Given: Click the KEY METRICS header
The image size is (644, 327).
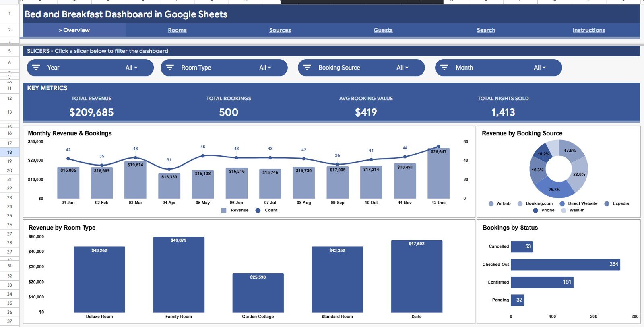Looking at the screenshot, I should point(47,88).
